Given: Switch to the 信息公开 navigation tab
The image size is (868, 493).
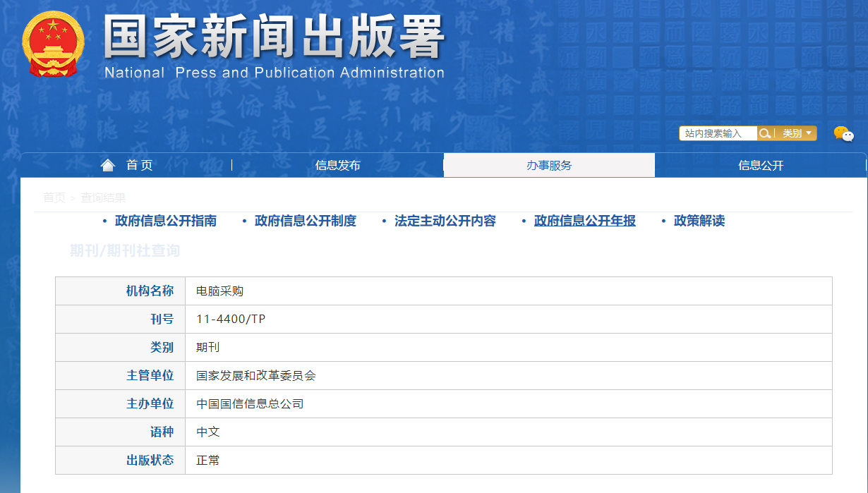Looking at the screenshot, I should pyautogui.click(x=761, y=165).
